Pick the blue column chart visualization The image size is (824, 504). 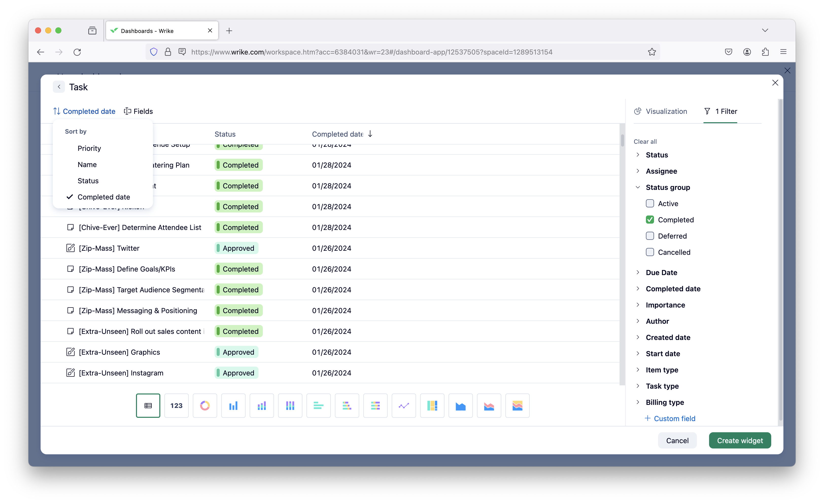233,405
